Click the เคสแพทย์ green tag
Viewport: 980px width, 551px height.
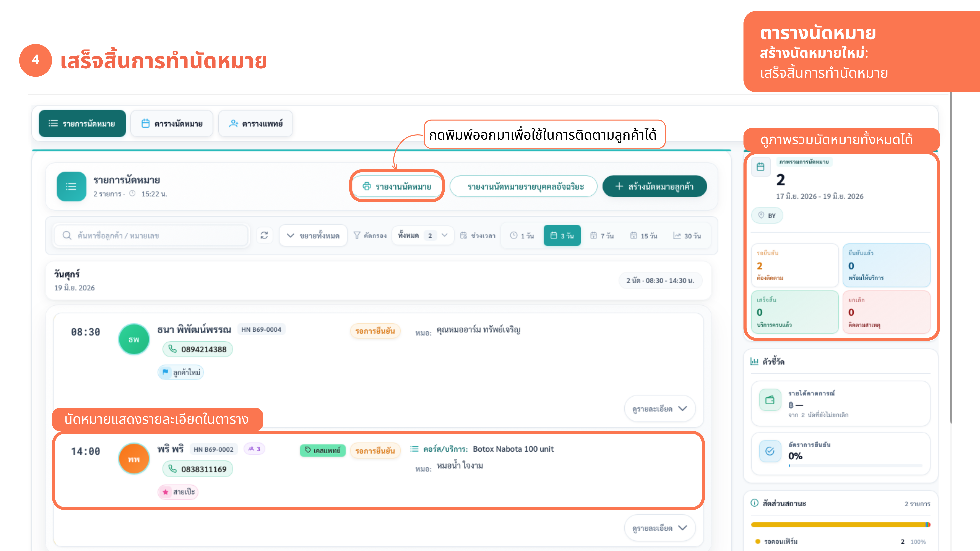323,451
